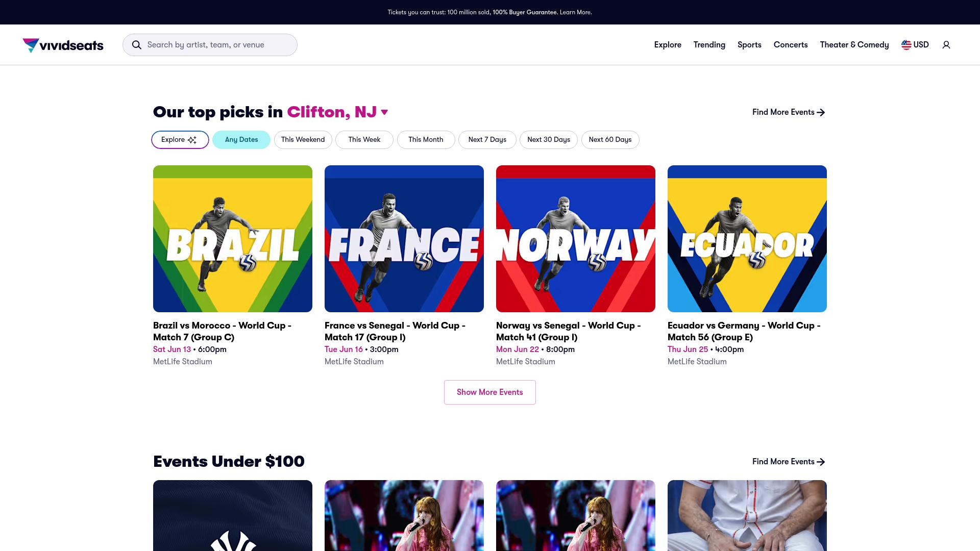Screen dimensions: 980x551
Task: Open the Sports menu
Action: 749,45
